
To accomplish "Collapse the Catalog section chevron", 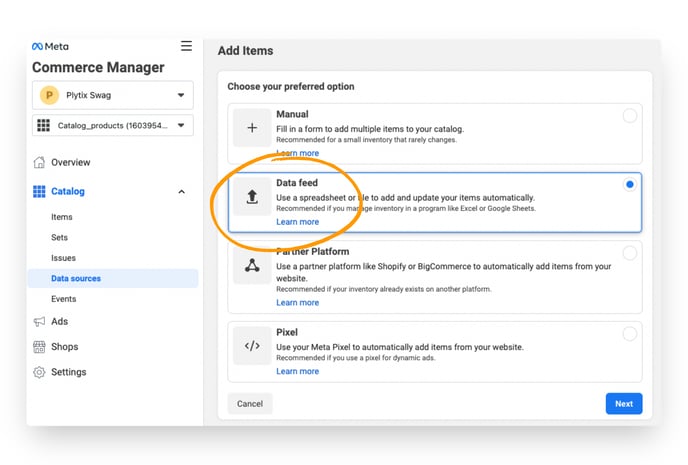I will (182, 192).
